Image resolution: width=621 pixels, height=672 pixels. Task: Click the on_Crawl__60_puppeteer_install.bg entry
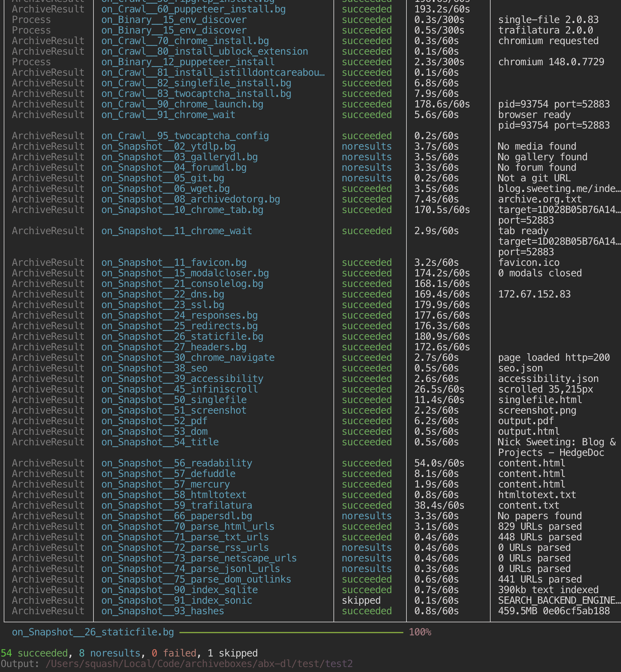click(193, 9)
